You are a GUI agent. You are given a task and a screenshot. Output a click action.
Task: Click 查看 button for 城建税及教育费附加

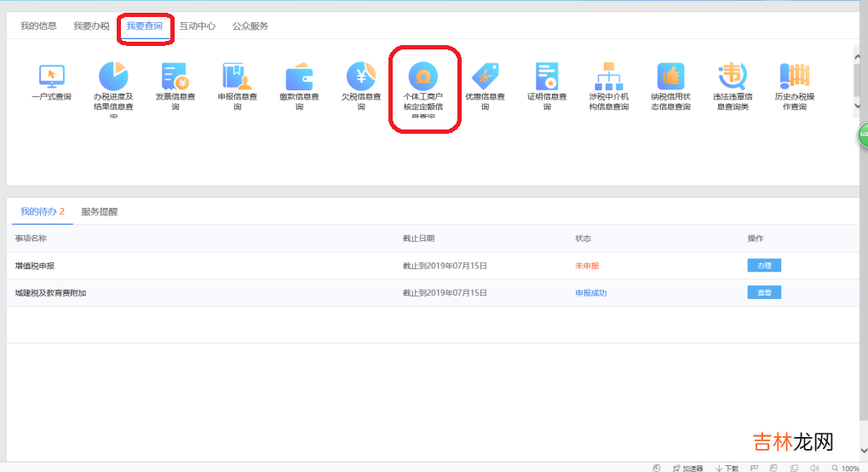764,293
